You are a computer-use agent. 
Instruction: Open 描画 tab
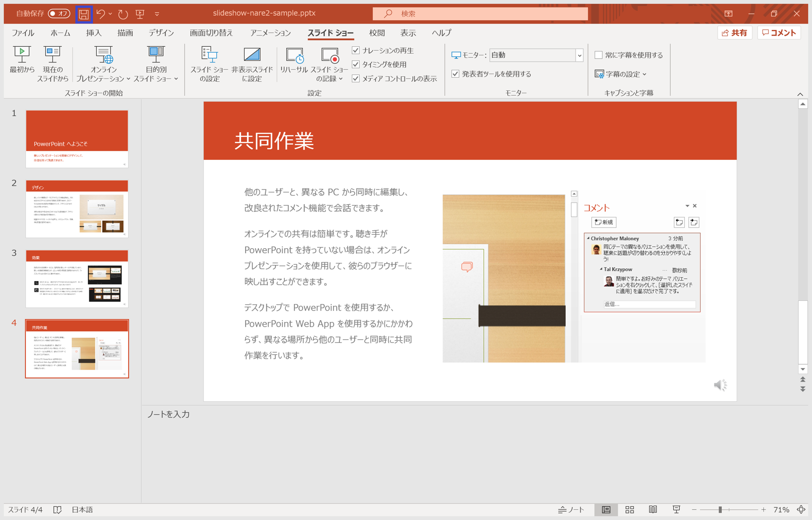tap(125, 33)
